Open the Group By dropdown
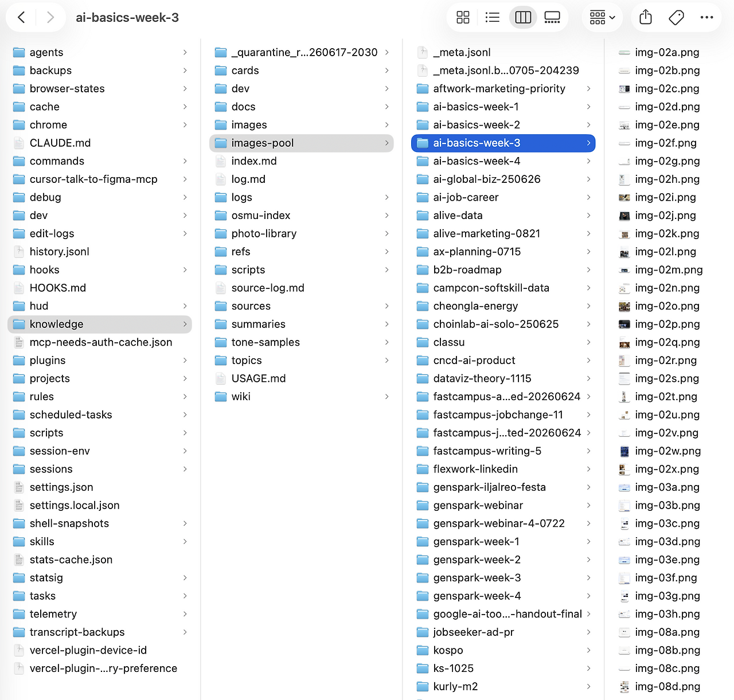Image resolution: width=734 pixels, height=700 pixels. click(x=602, y=17)
